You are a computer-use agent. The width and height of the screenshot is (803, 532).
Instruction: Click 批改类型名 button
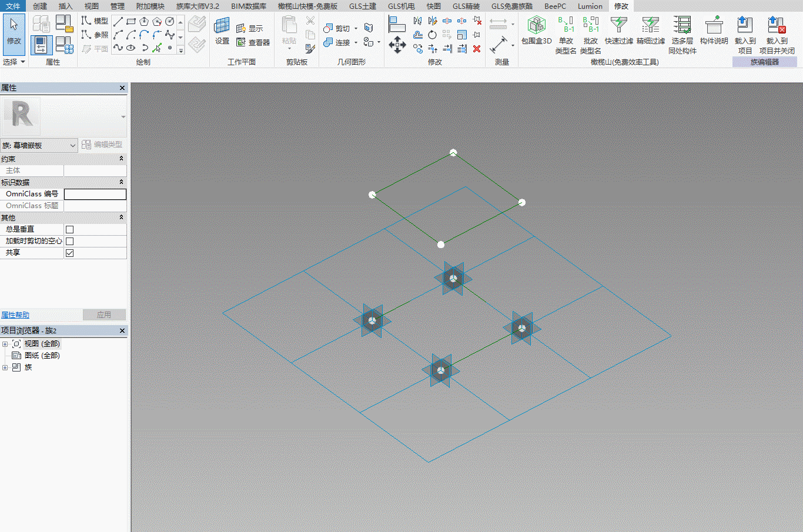pyautogui.click(x=591, y=35)
